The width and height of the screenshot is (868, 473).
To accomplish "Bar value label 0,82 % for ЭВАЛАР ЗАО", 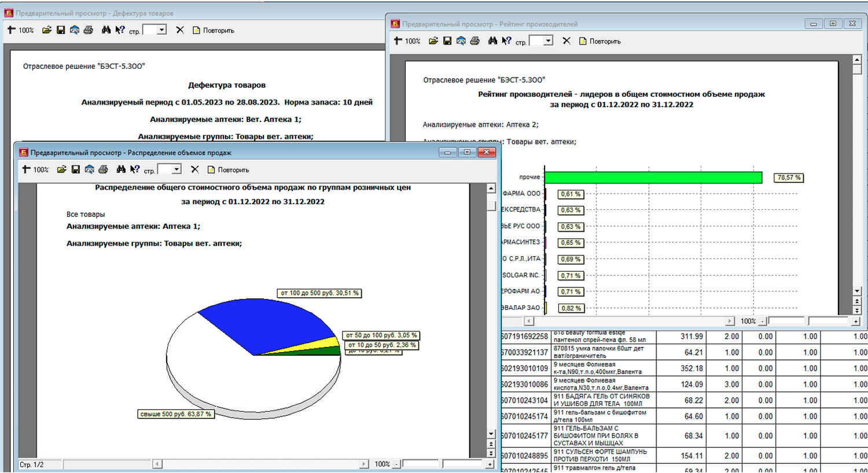I will [571, 308].
